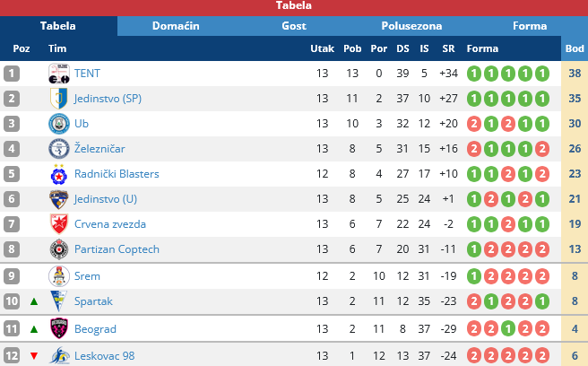This screenshot has height=366, width=588.
Task: Click the Jedinstvo (SP) club crest
Action: tap(59, 99)
